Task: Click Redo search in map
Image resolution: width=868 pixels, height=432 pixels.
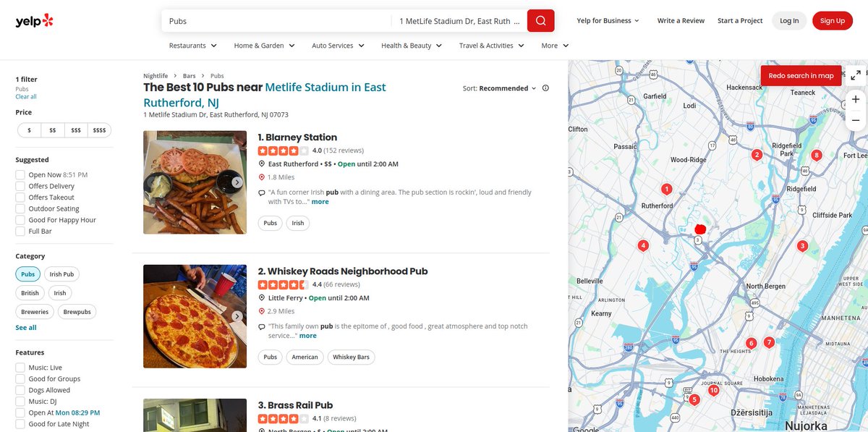Action: coord(801,75)
